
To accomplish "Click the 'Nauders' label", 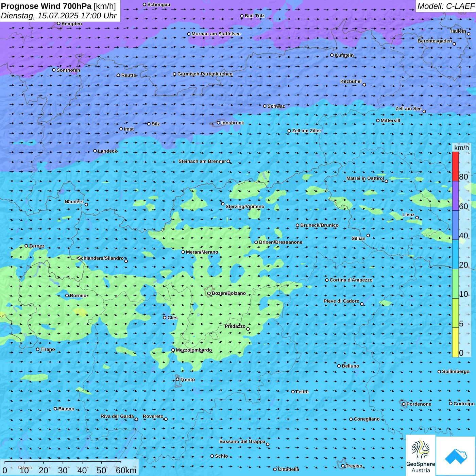I will click(74, 202).
